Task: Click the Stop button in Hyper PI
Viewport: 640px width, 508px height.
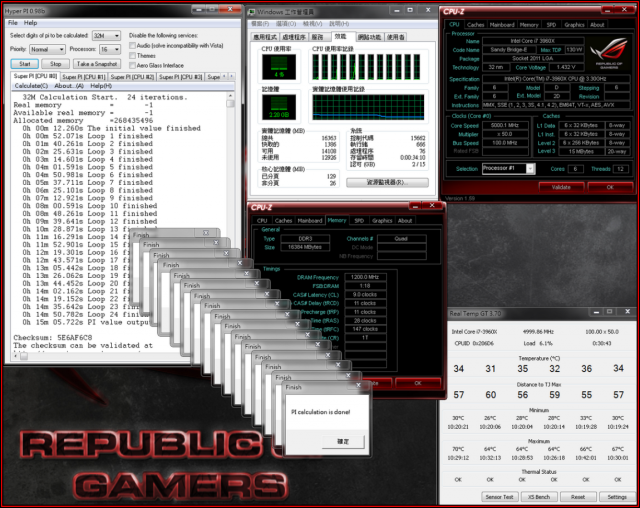Action: 56,64
